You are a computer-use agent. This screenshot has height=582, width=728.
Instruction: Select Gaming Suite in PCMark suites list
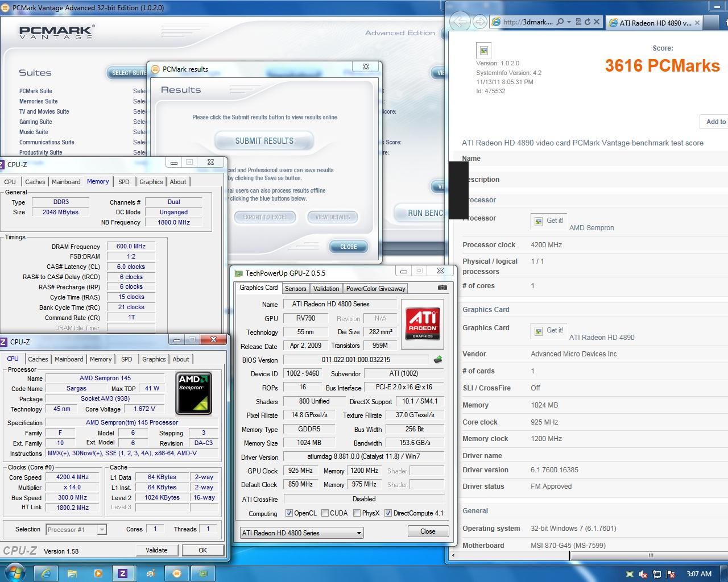click(x=35, y=122)
